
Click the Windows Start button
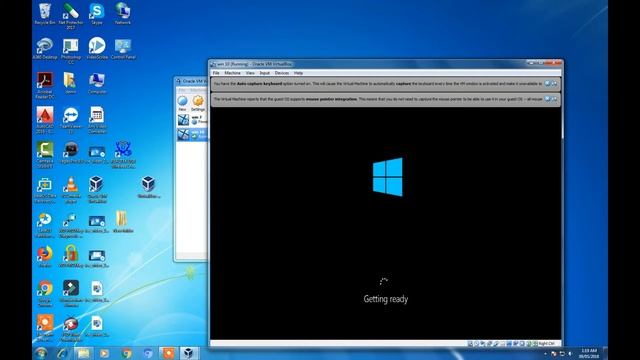(41, 353)
